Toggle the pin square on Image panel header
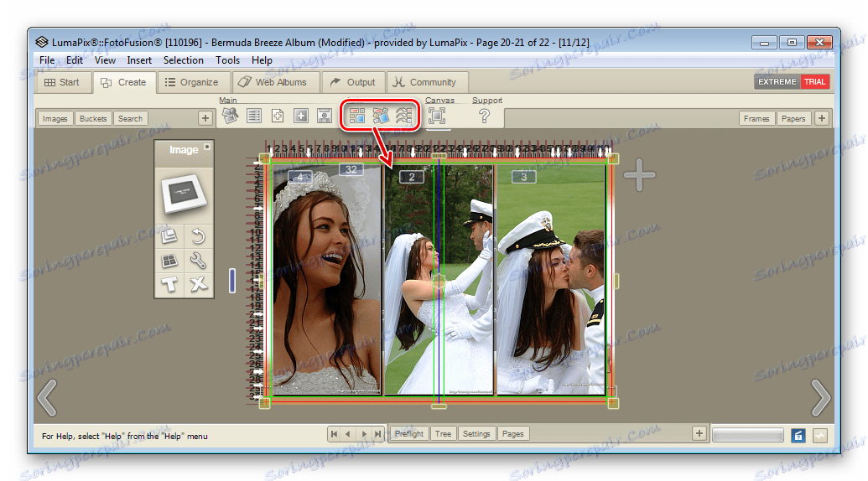Screen dimensions: 868x481 pos(207,147)
